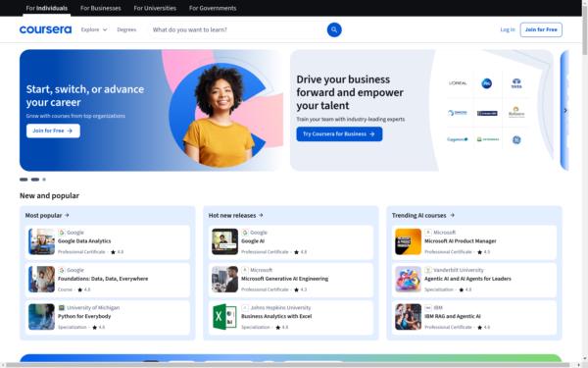Open the Google Data Analytics course thumbnail
588x368 pixels.
click(x=41, y=241)
